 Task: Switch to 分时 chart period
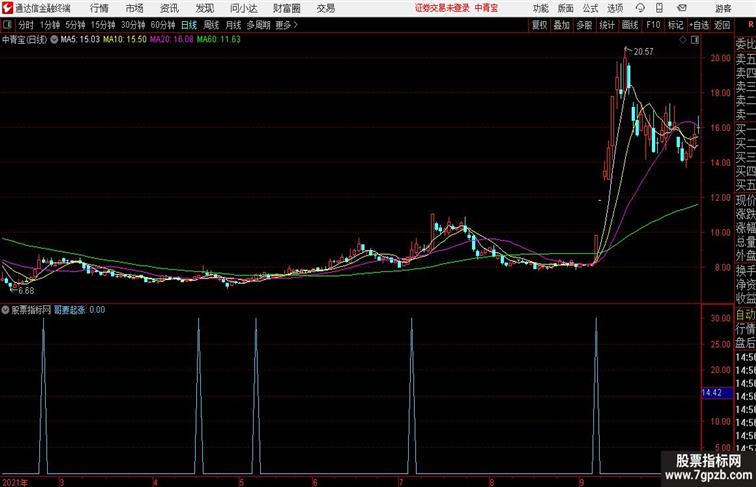coord(26,25)
